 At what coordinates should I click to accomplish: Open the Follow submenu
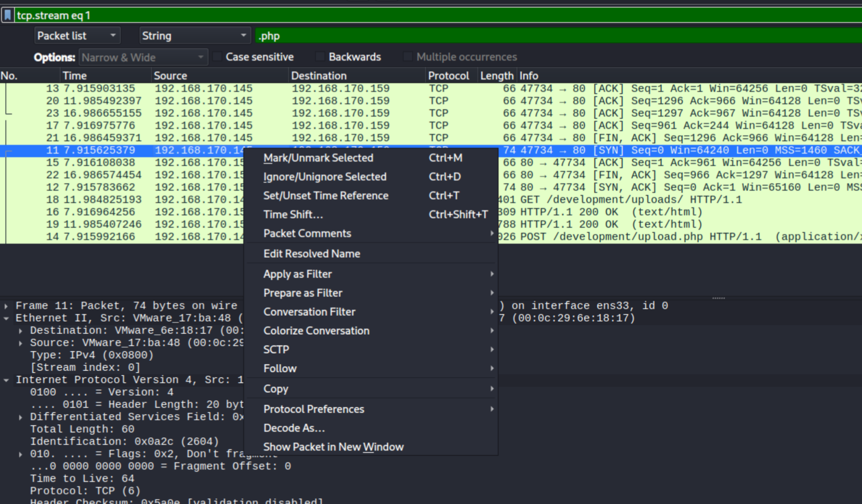[372, 368]
